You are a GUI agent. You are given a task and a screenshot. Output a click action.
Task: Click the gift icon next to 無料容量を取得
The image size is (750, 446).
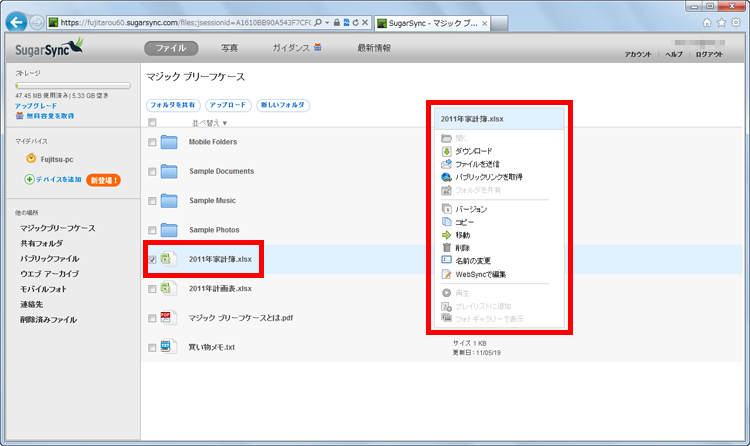19,116
